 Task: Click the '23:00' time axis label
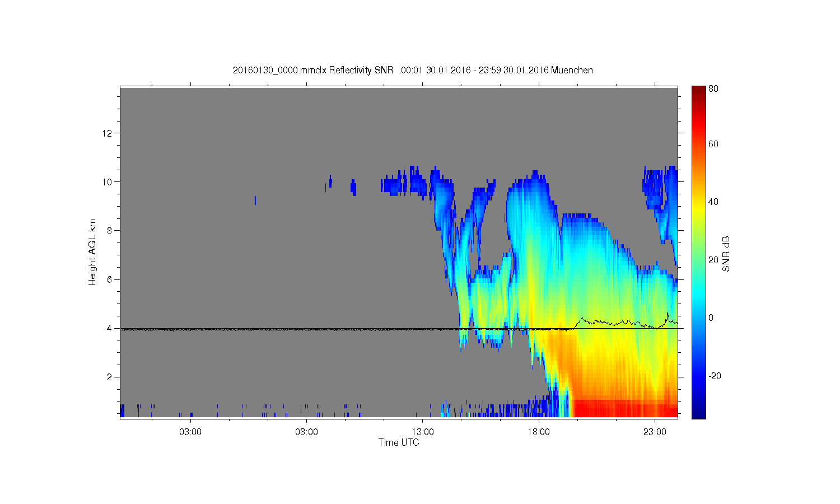[x=655, y=432]
